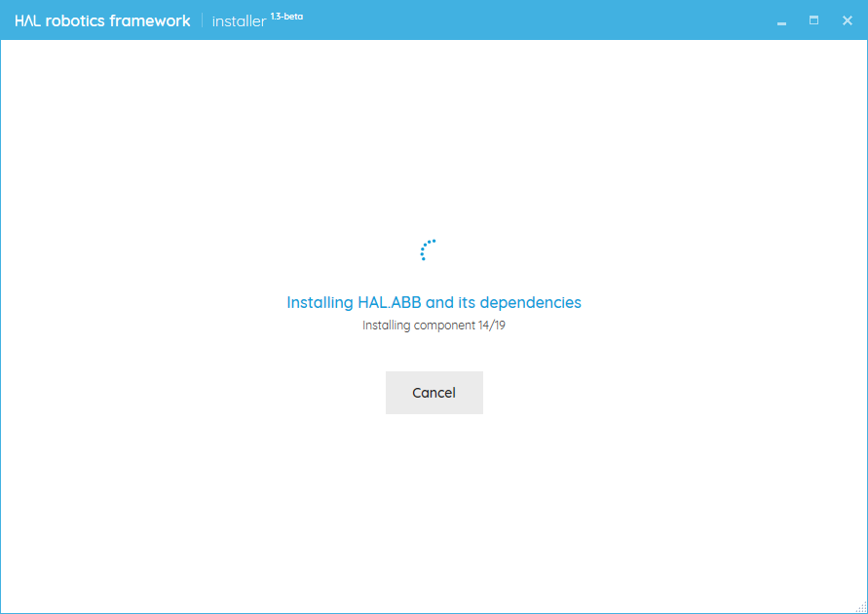Click the 'installer' label in title bar
The image size is (868, 614).
(x=239, y=21)
